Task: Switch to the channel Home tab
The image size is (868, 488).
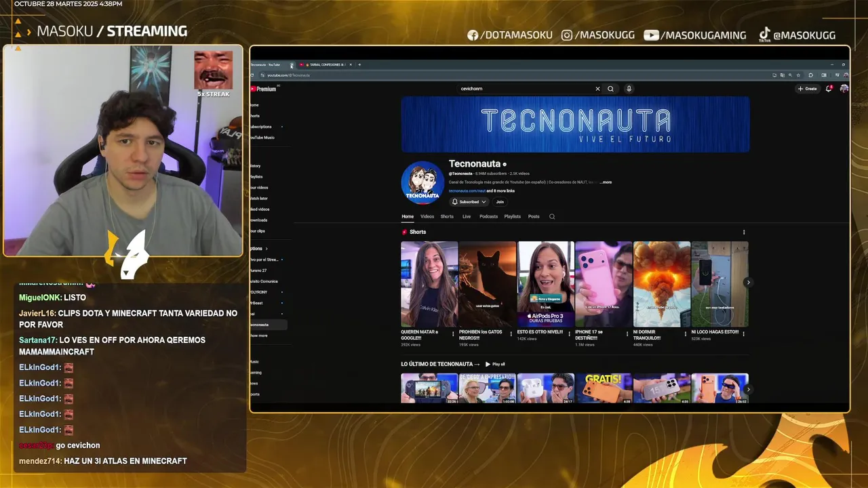Action: click(x=408, y=217)
